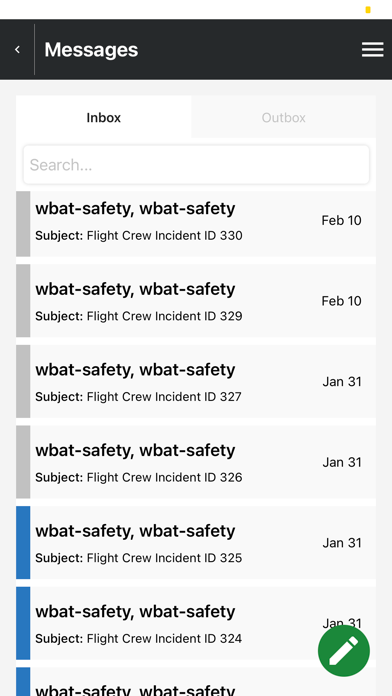Screen dimensions: 392x696
Task: Tap the Feb 10 date on Incident 329
Action: (341, 301)
